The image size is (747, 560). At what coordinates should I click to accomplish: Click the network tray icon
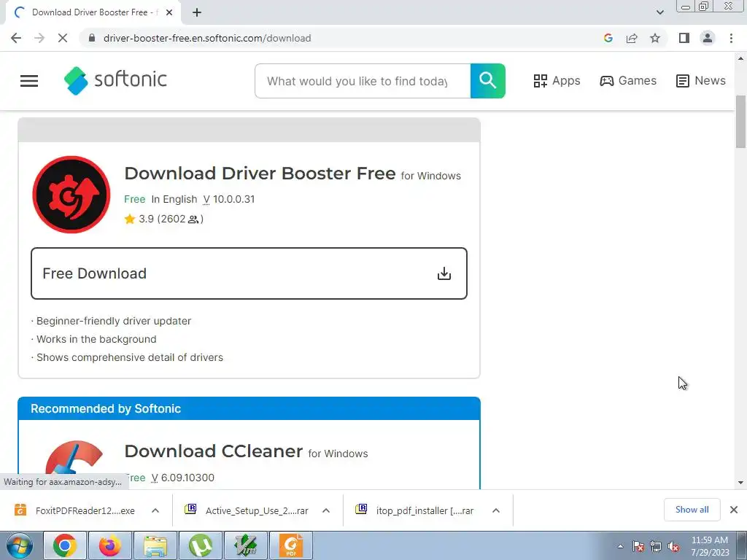[x=656, y=547]
